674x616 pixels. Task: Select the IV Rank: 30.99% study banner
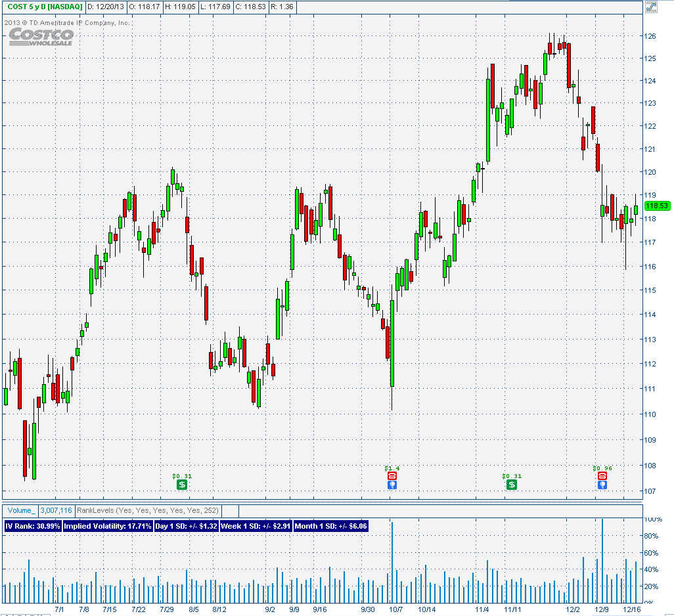32,525
